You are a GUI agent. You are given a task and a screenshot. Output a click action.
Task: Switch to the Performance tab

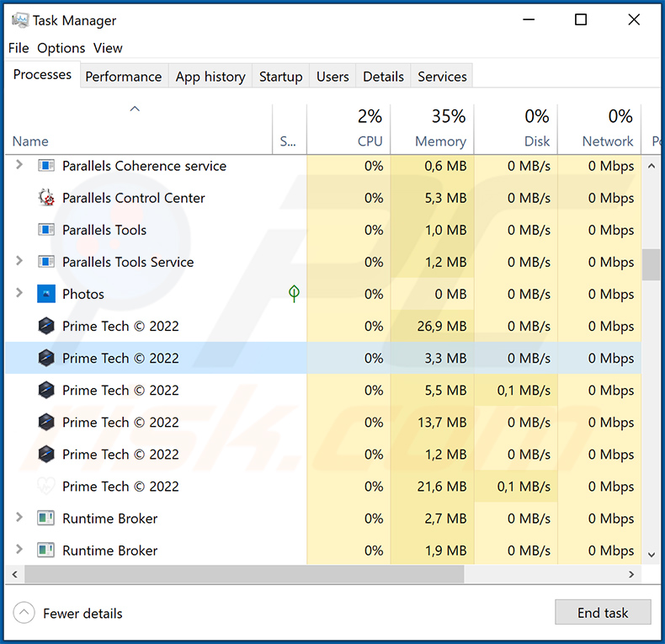pyautogui.click(x=123, y=76)
